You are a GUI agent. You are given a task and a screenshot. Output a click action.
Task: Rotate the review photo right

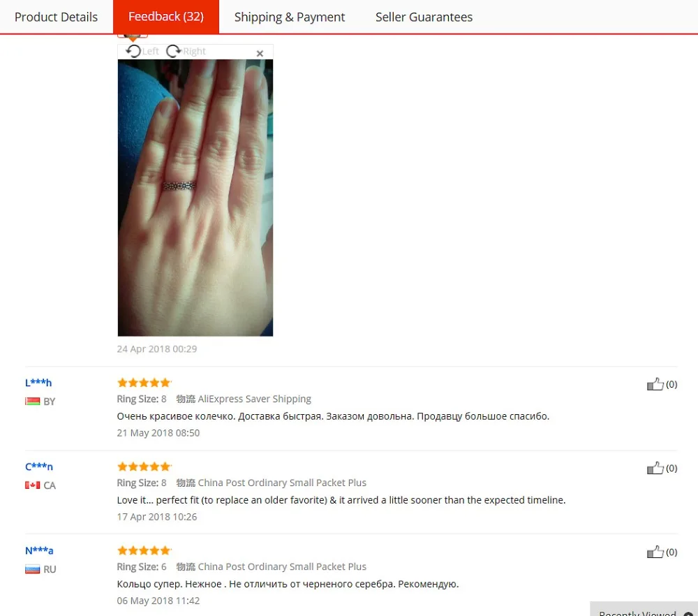[186, 51]
